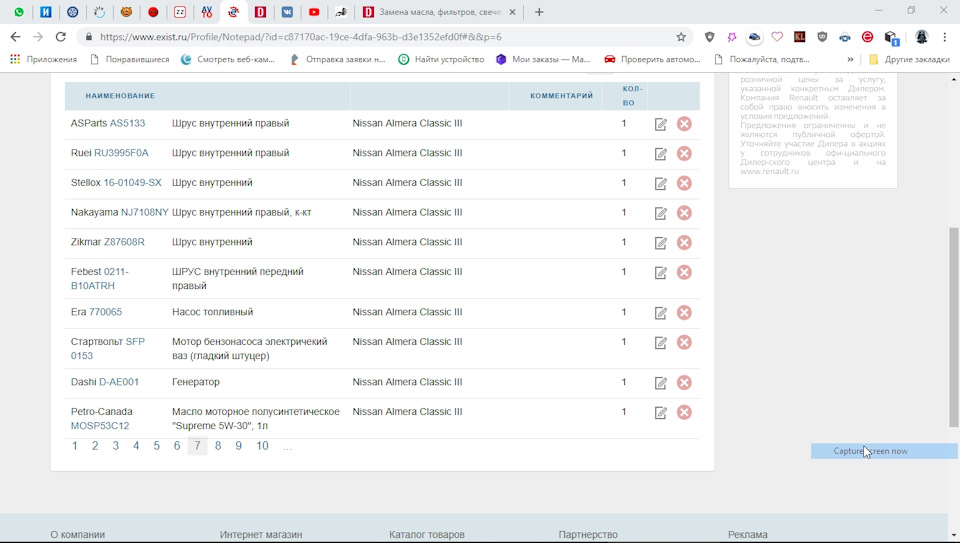Viewport: 960px width, 543px height.
Task: Open the Понравившиеся bookmark
Action: click(129, 59)
